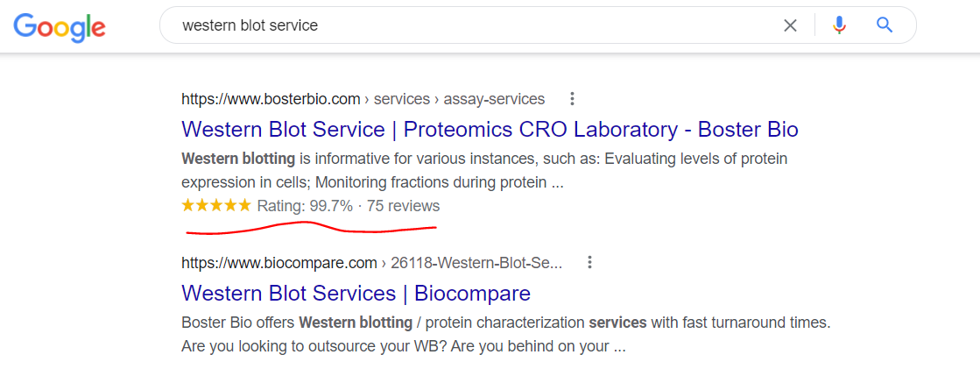980x376 pixels.
Task: Click the gold five-star rating
Action: tap(216, 205)
